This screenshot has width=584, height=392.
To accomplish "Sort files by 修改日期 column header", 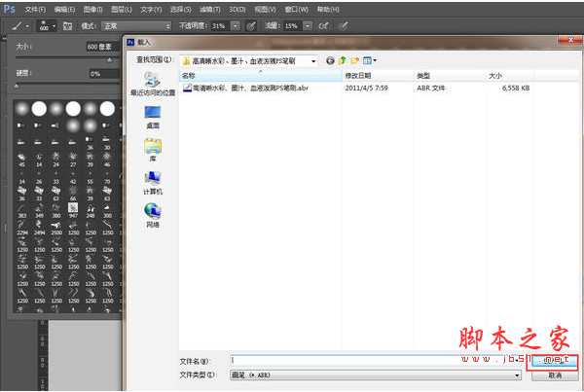I will pos(378,76).
